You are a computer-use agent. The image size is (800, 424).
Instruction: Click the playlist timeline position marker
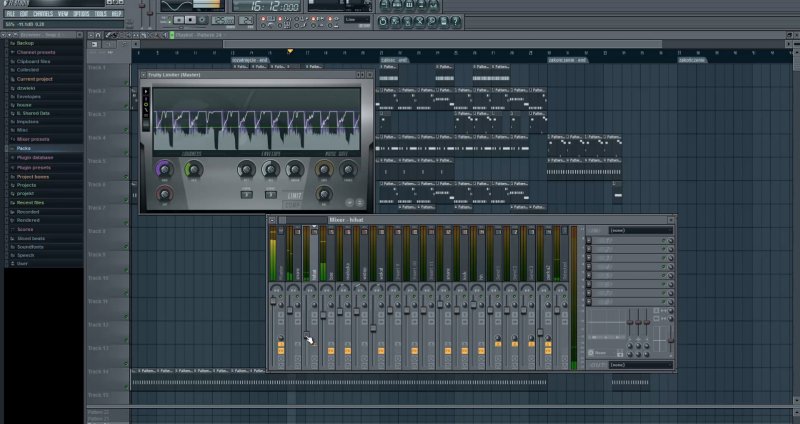pos(290,51)
